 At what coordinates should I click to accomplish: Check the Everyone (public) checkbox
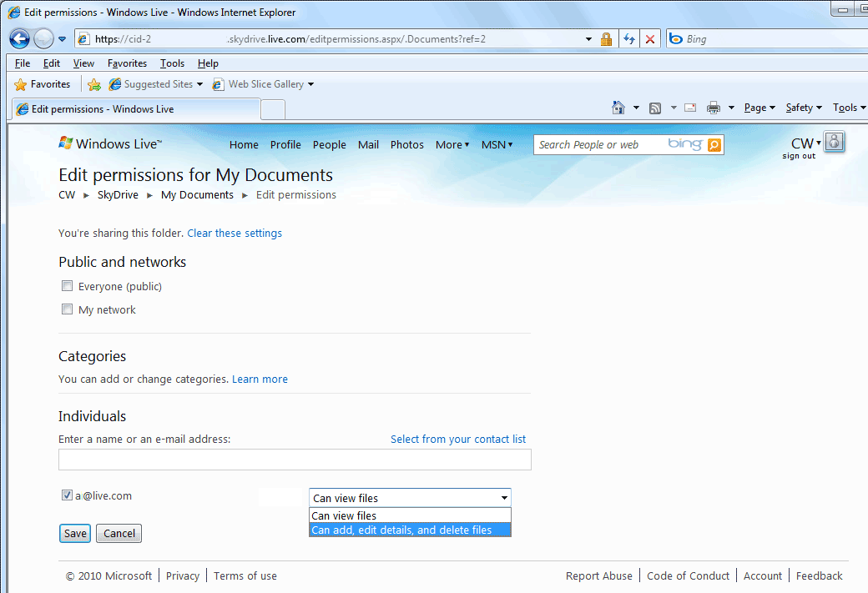point(67,285)
